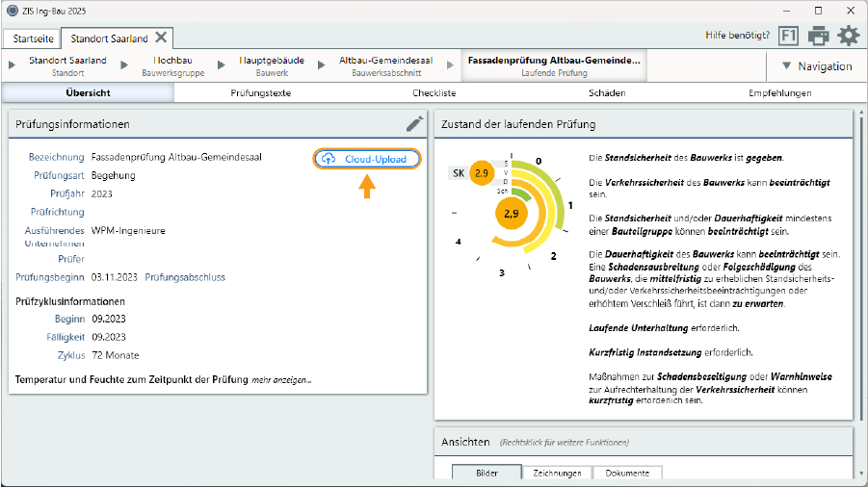Select the Hauptgebäude Bauwerk breadcrumb
This screenshot has width=868, height=488.
[x=272, y=65]
